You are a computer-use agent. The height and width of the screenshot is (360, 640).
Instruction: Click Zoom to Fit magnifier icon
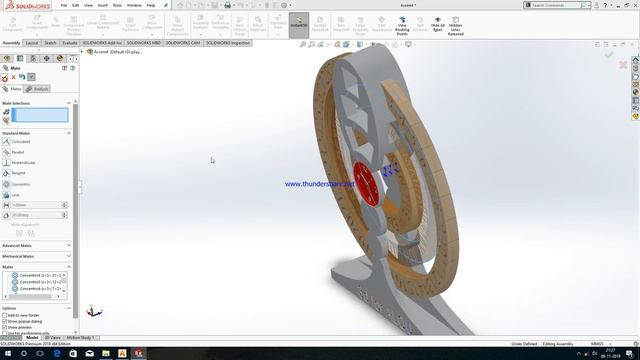(x=303, y=44)
